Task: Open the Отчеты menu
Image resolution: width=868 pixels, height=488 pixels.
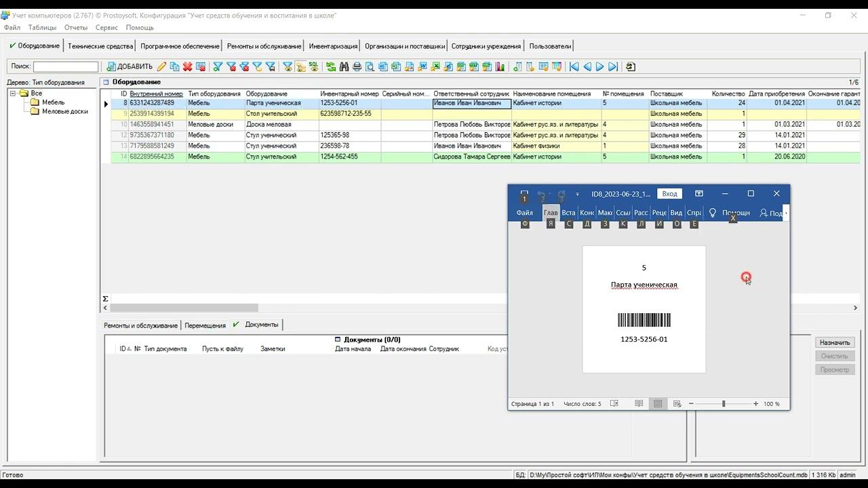Action: [x=76, y=28]
